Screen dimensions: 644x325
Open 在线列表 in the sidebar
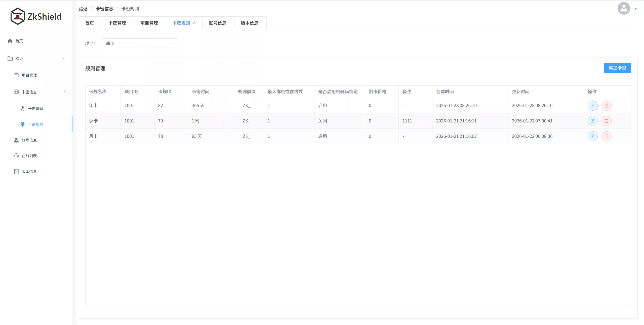pyautogui.click(x=29, y=156)
